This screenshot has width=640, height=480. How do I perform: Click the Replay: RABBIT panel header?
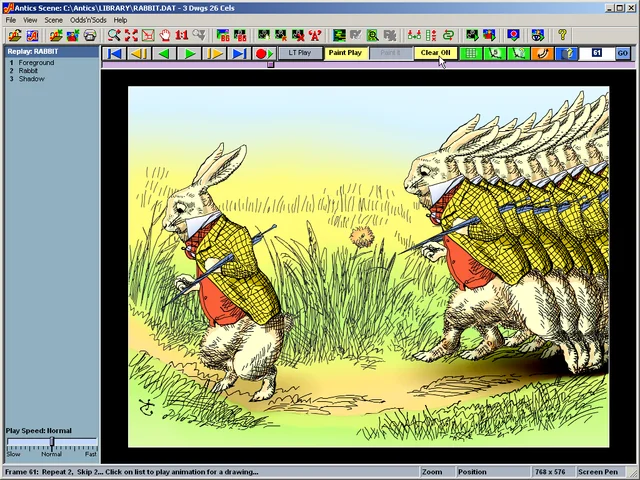[x=52, y=51]
